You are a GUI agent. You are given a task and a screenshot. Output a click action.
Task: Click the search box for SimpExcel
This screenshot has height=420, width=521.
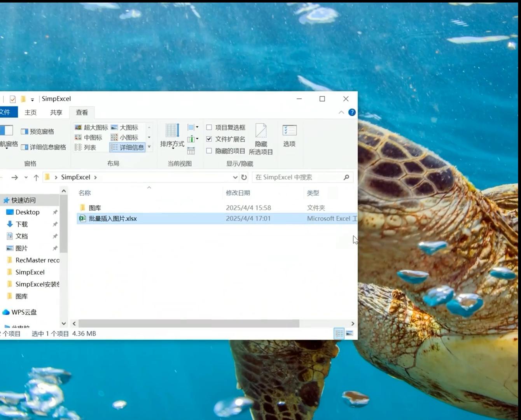297,177
